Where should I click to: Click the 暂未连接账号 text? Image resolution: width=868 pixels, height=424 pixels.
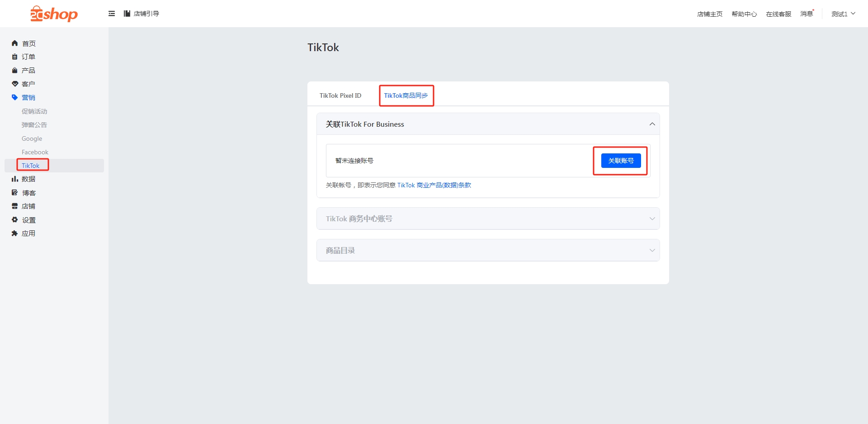[354, 161]
